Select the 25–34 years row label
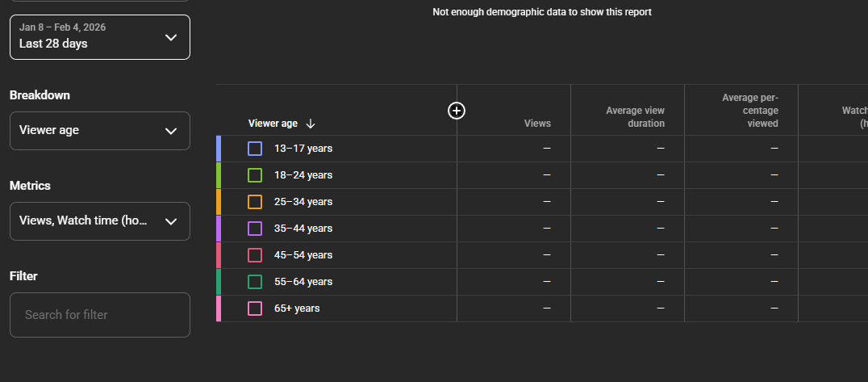This screenshot has width=868, height=382. [x=303, y=202]
